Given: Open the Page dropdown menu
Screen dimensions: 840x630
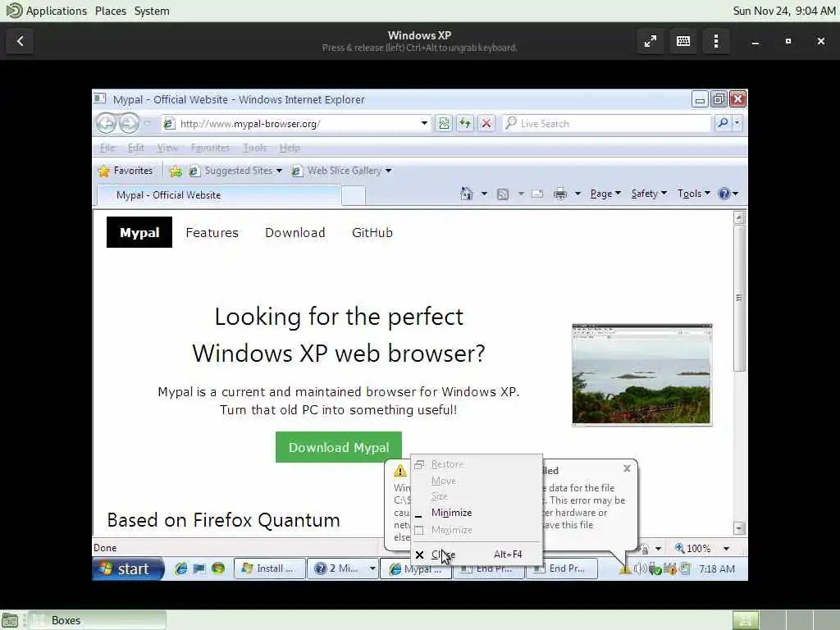Looking at the screenshot, I should coord(605,194).
